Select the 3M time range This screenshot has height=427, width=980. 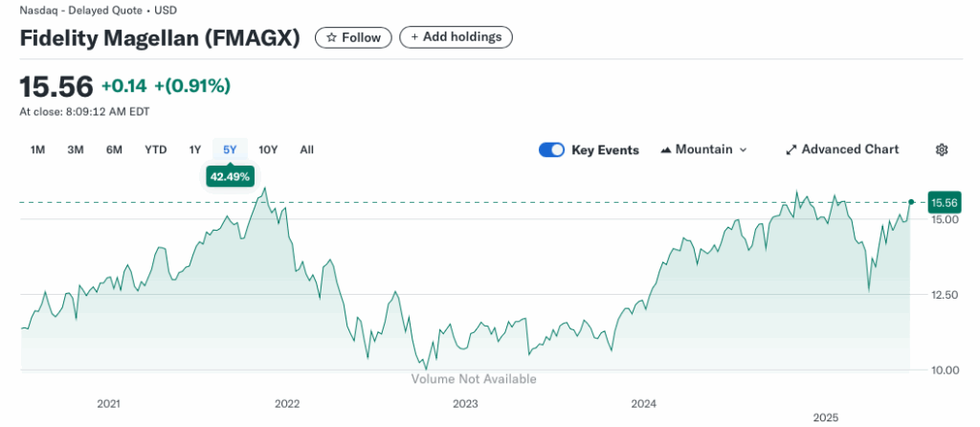(76, 149)
